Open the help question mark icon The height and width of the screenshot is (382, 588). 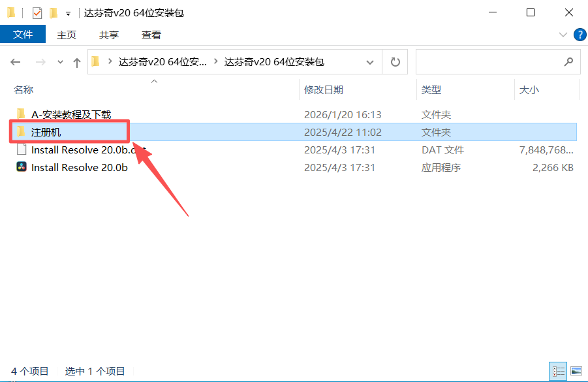(x=579, y=35)
